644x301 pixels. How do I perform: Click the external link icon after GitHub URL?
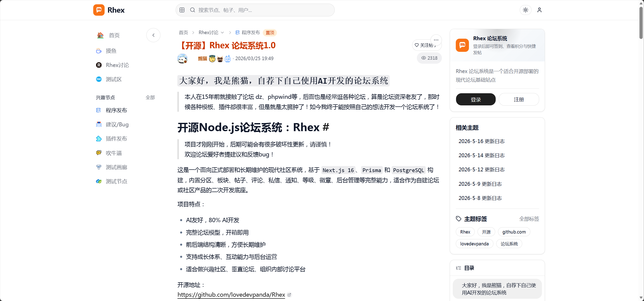pyautogui.click(x=289, y=295)
